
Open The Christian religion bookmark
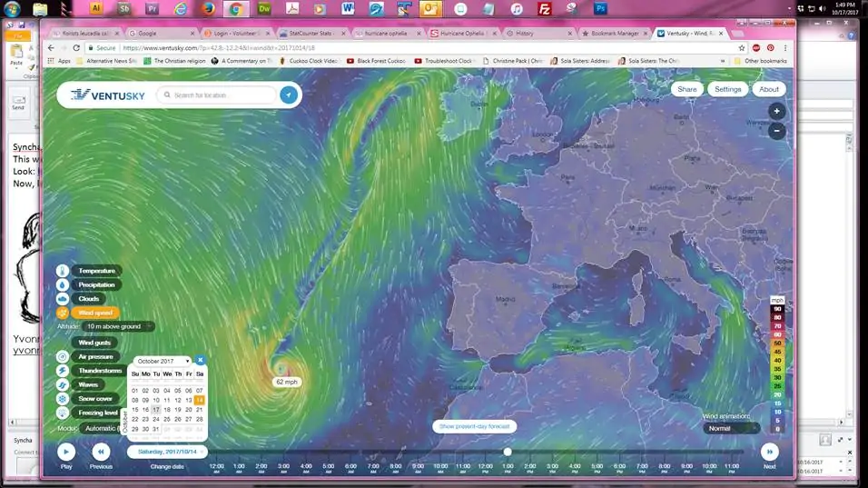(x=174, y=61)
